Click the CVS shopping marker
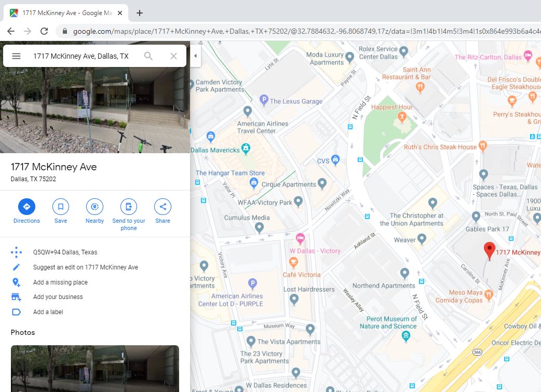This screenshot has height=392, width=541. (335, 160)
